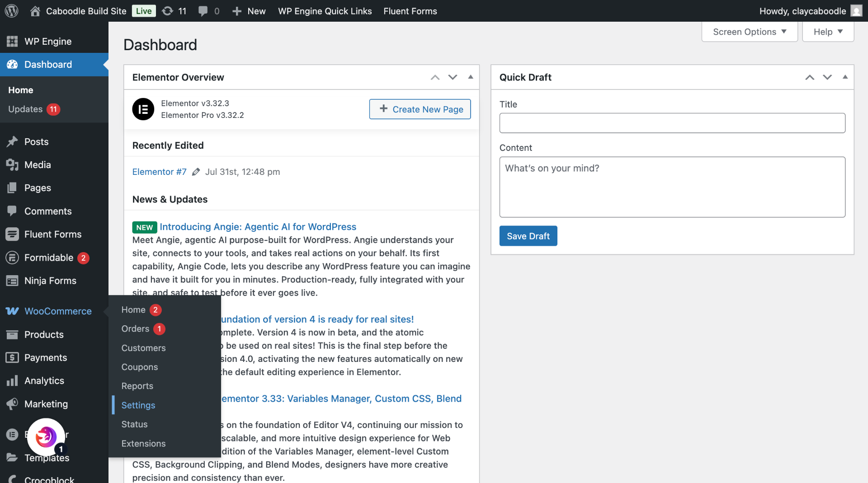Open Elementor 3.33 Variables Manager article link
The image size is (868, 483).
pos(342,399)
